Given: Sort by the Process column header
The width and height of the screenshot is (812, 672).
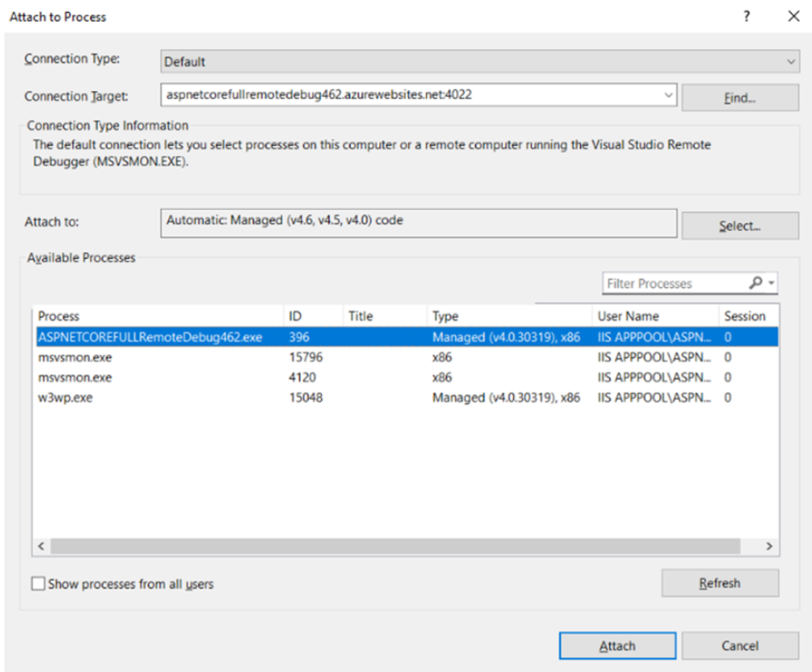Looking at the screenshot, I should [159, 316].
